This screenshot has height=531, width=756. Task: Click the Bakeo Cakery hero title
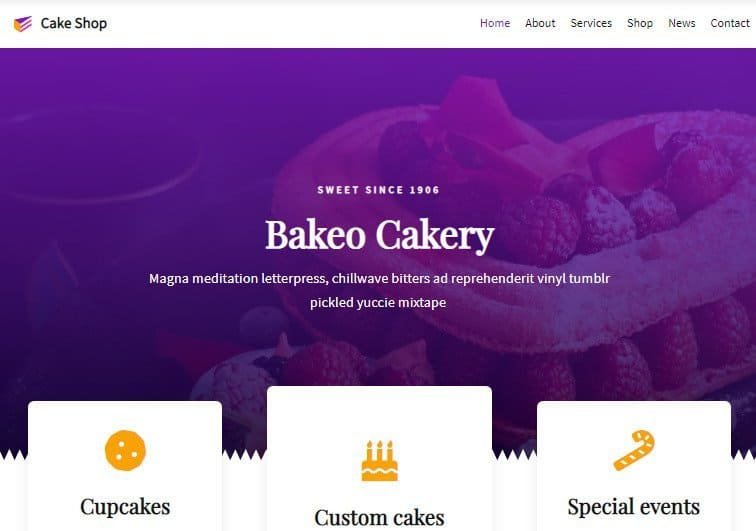click(x=379, y=235)
